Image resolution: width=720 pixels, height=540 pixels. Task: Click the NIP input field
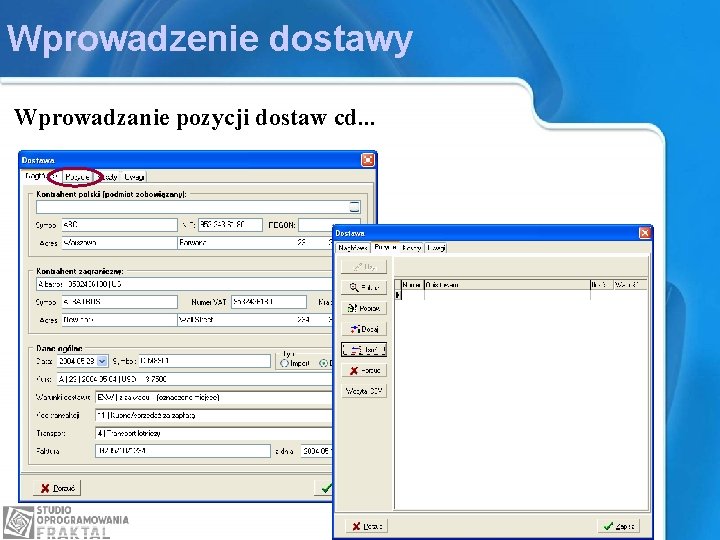230,225
